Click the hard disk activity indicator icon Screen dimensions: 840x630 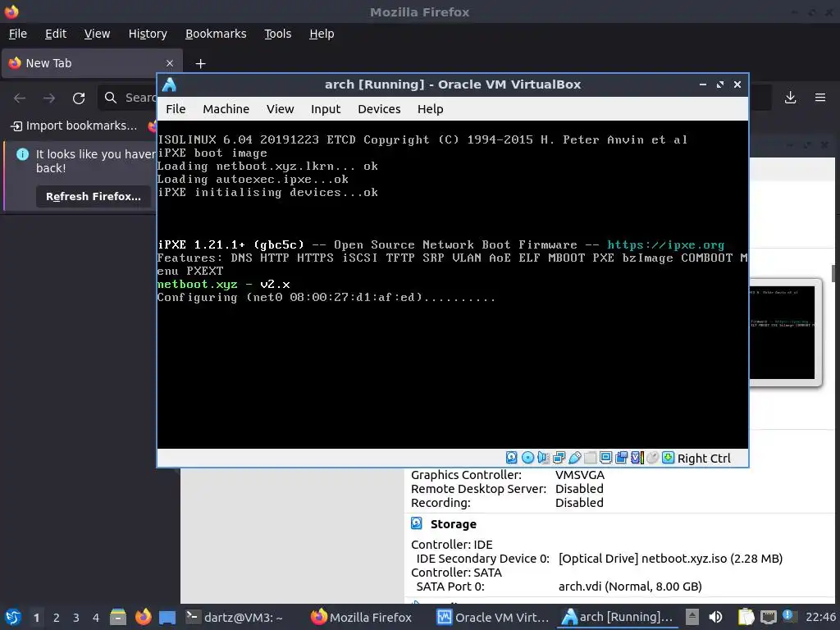512,458
